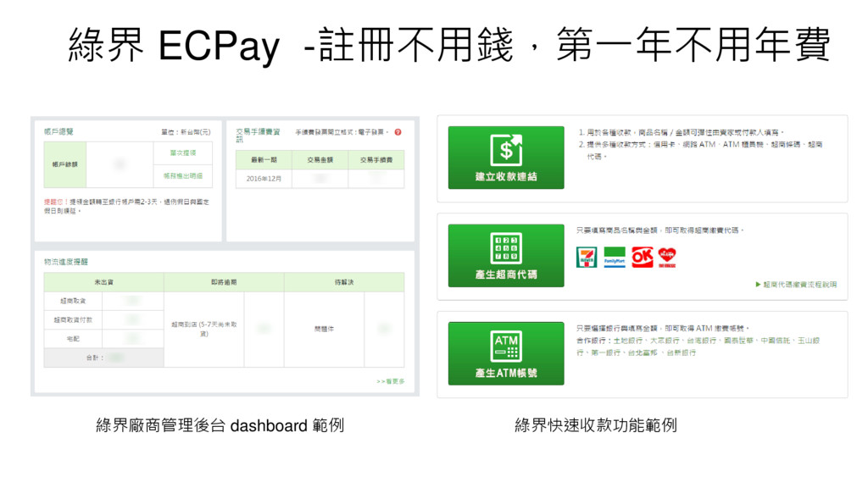
Task: Click the 物流進度提醒 panel heading
Action: click(66, 262)
